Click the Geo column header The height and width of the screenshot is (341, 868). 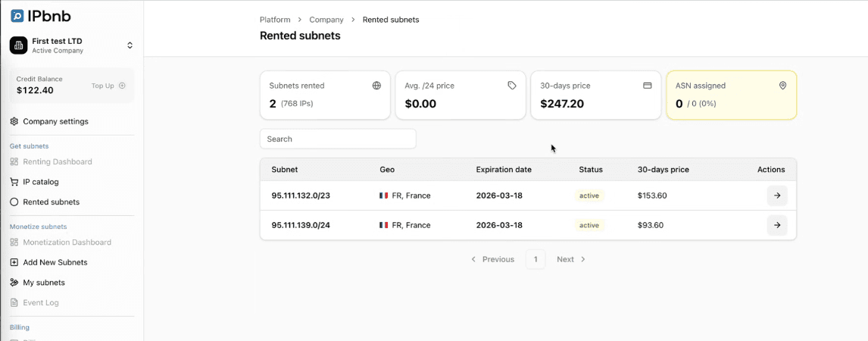[x=387, y=170]
